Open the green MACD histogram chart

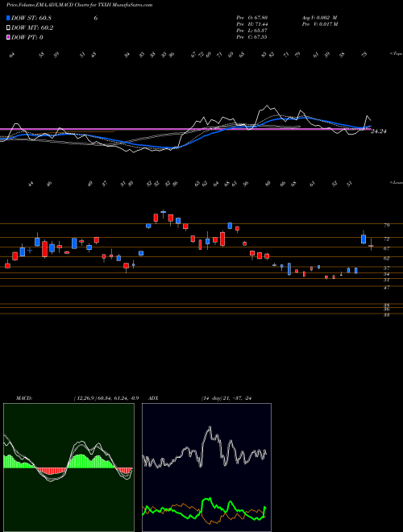[69, 468]
